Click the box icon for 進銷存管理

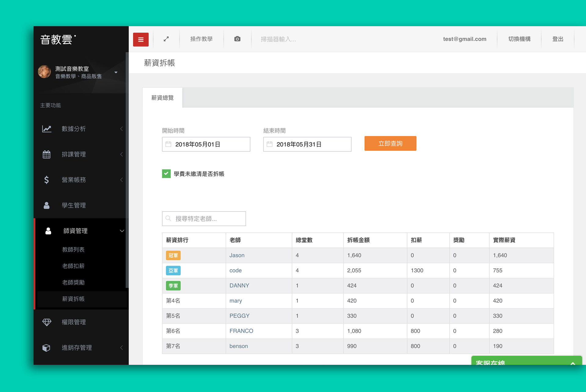tap(46, 348)
